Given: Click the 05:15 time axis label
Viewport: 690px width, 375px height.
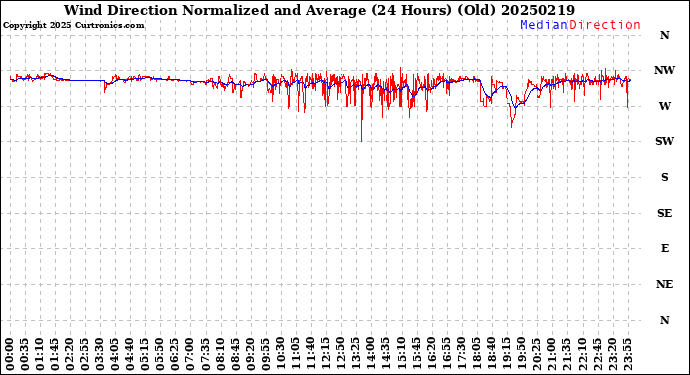Looking at the screenshot, I should tap(145, 354).
